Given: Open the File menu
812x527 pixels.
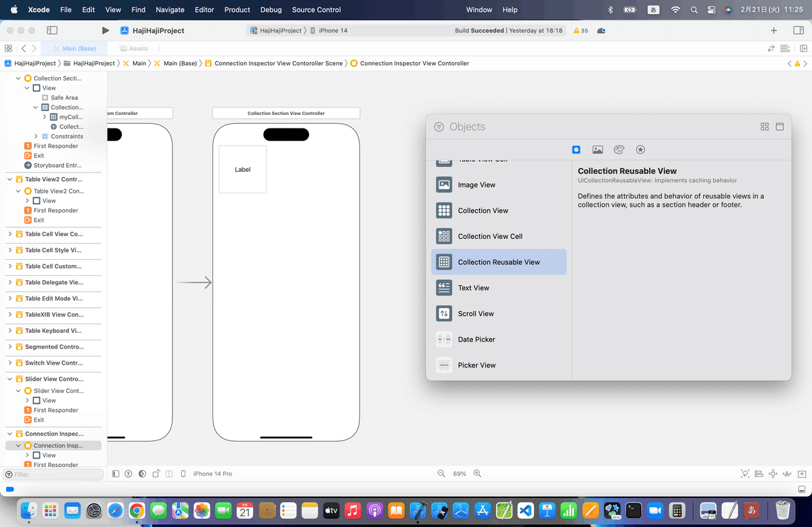Looking at the screenshot, I should pos(66,9).
